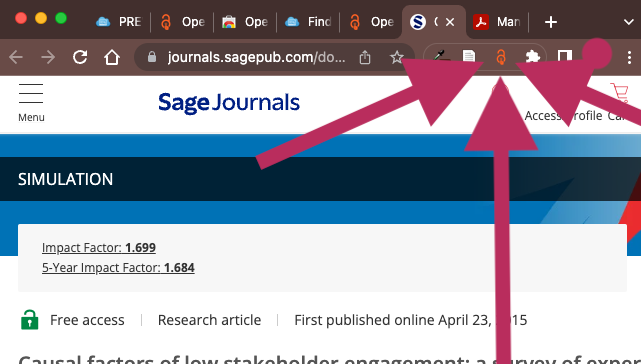The image size is (641, 364).
Task: Open the Extensions puzzle menu
Action: pyautogui.click(x=532, y=57)
